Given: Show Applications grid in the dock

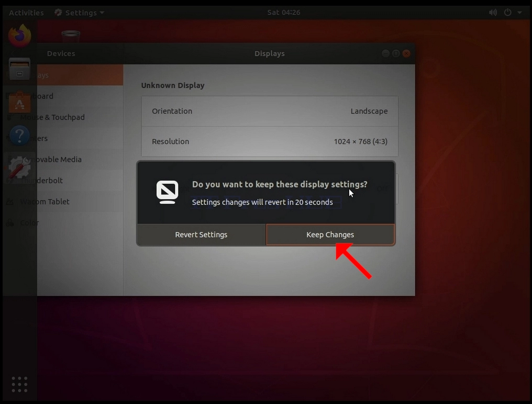Looking at the screenshot, I should click(x=20, y=384).
